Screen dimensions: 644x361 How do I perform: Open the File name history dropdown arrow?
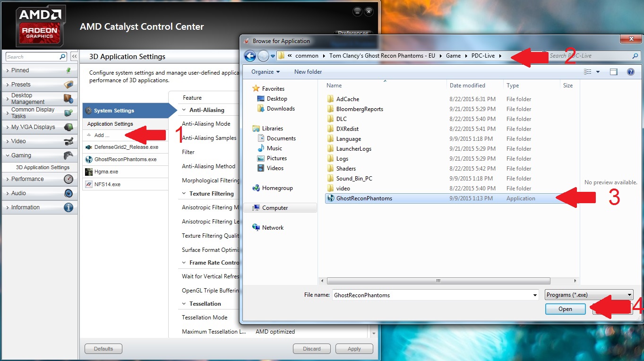click(x=535, y=295)
